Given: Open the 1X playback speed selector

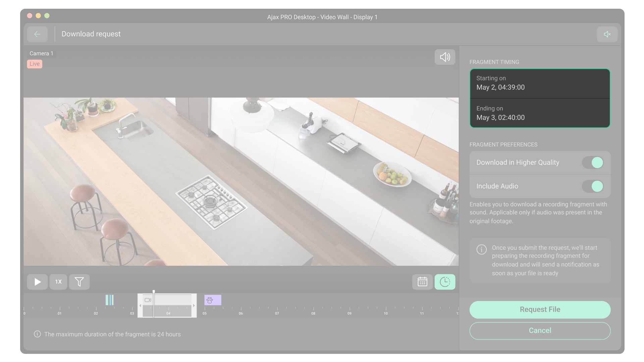Looking at the screenshot, I should click(x=58, y=282).
